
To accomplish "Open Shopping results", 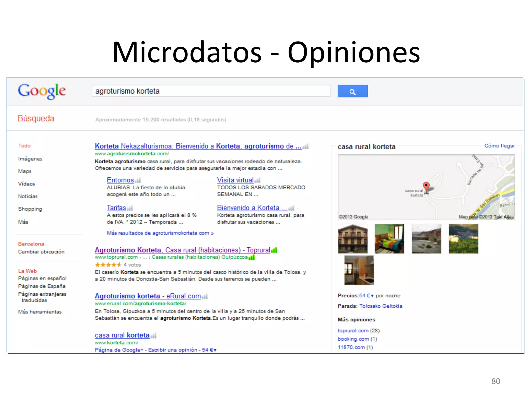I will click(x=30, y=209).
